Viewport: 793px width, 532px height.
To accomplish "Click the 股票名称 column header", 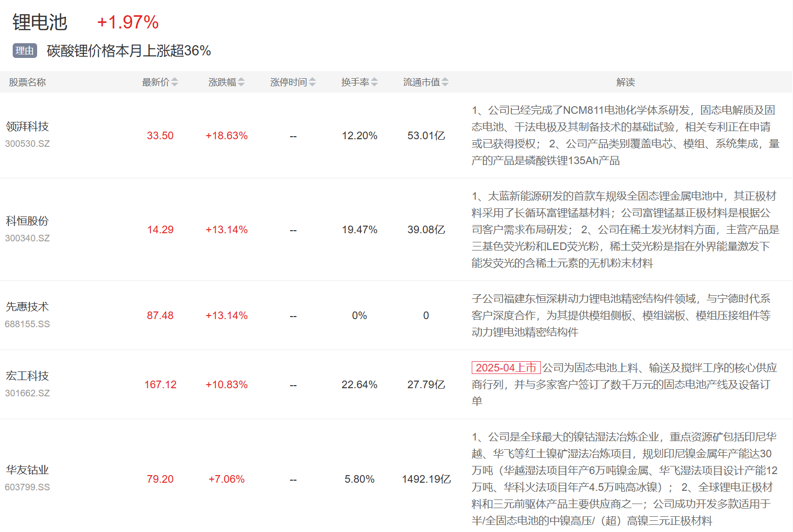I will coord(27,82).
